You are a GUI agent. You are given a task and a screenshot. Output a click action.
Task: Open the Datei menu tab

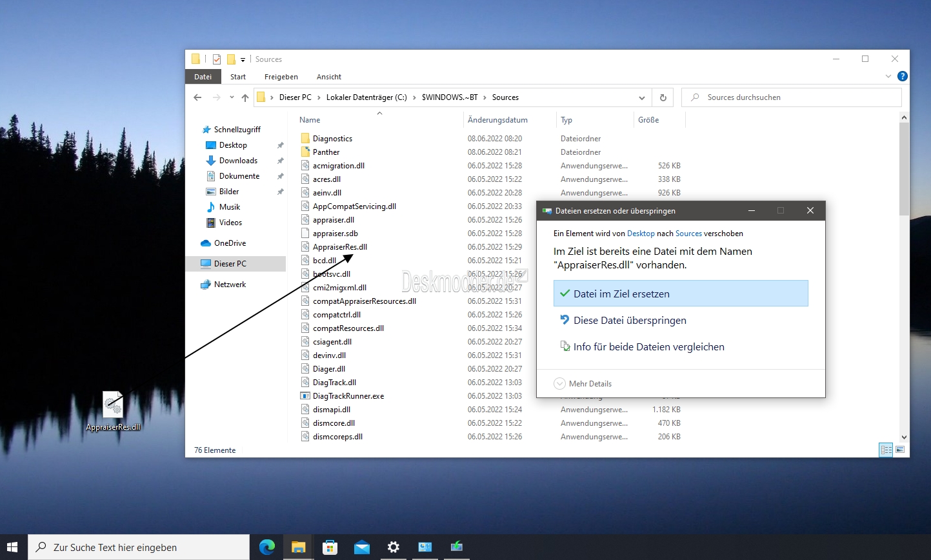203,76
